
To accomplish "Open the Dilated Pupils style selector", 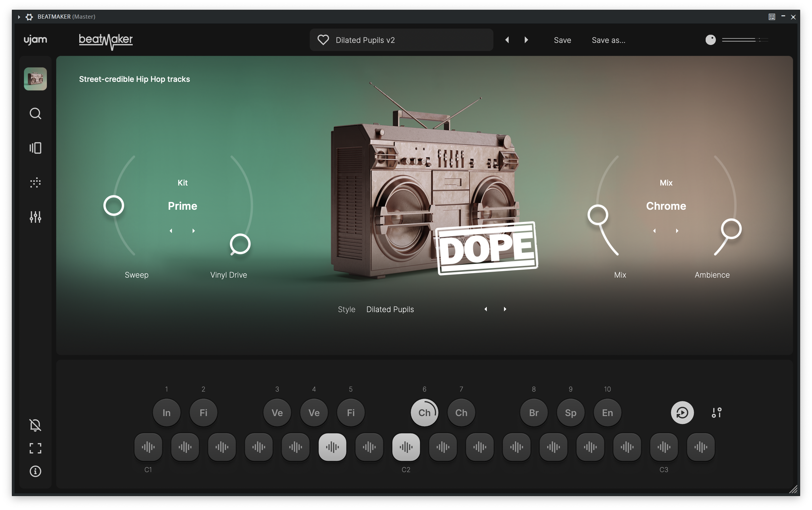I will (x=390, y=309).
